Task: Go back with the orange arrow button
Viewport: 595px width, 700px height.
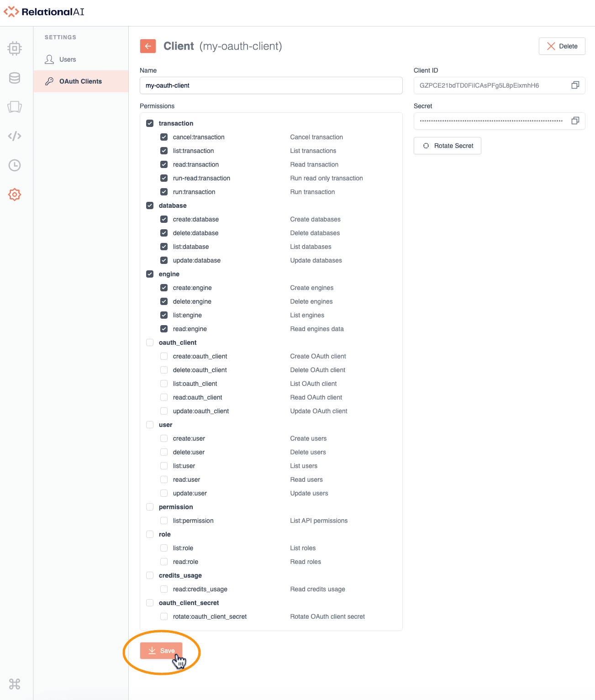Action: (148, 46)
